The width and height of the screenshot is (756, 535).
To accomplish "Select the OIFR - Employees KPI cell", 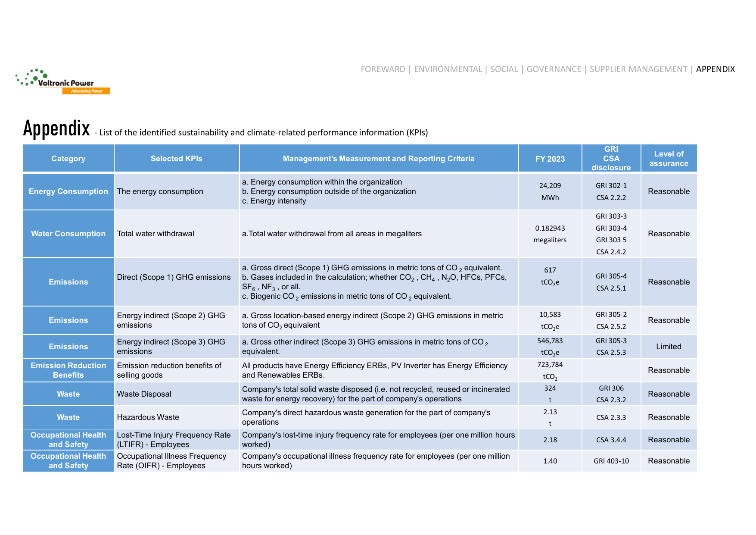I will coord(177,461).
